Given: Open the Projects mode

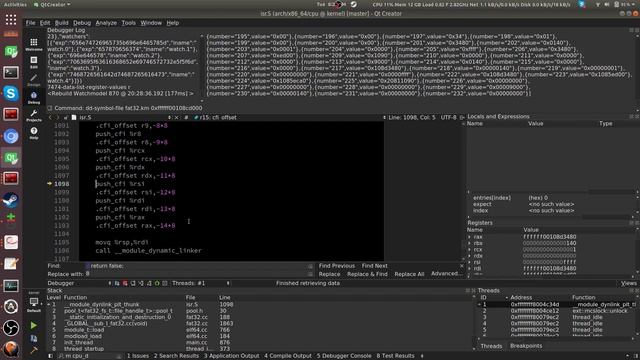Looking at the screenshot, I should (x=33, y=116).
